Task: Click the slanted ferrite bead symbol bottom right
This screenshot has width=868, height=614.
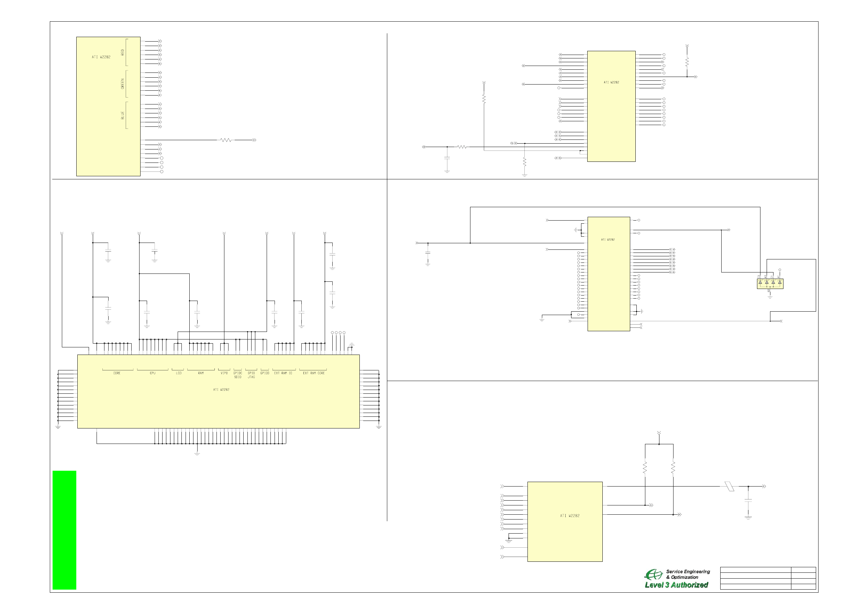Action: click(729, 487)
